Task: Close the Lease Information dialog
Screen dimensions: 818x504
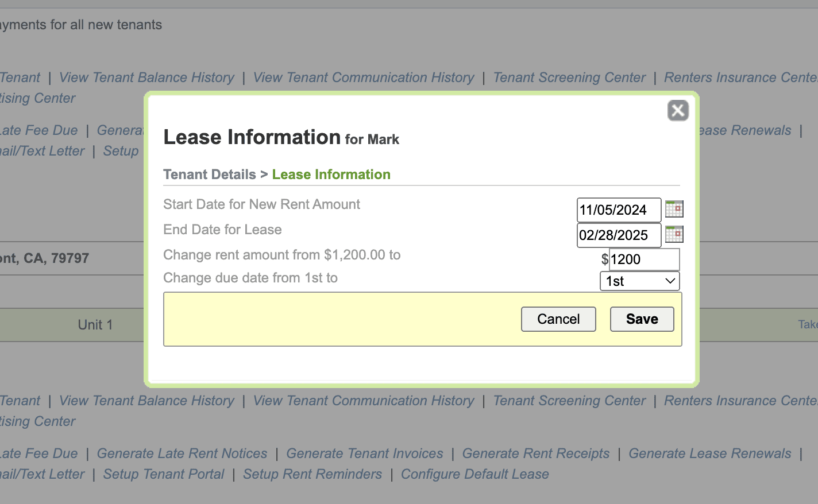Action: click(x=678, y=110)
